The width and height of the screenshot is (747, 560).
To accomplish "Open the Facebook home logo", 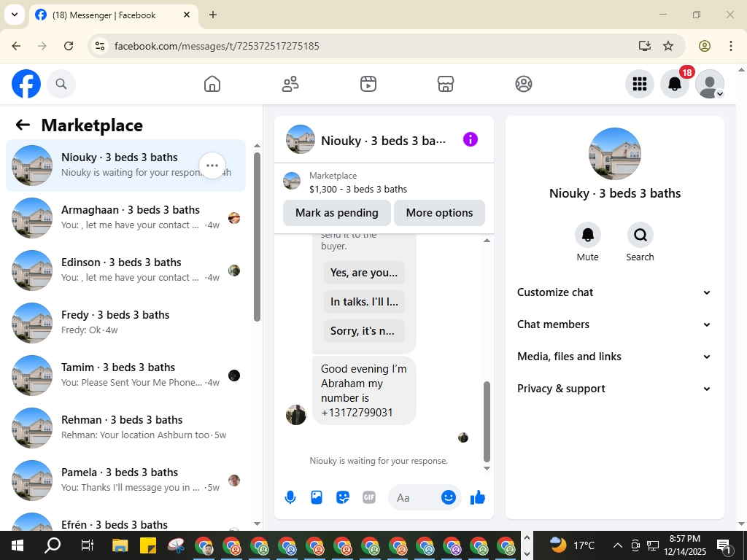I will point(26,84).
